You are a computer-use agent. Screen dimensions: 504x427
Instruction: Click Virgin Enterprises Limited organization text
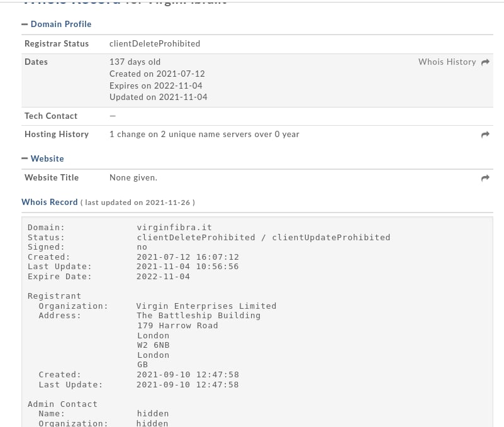[206, 306]
